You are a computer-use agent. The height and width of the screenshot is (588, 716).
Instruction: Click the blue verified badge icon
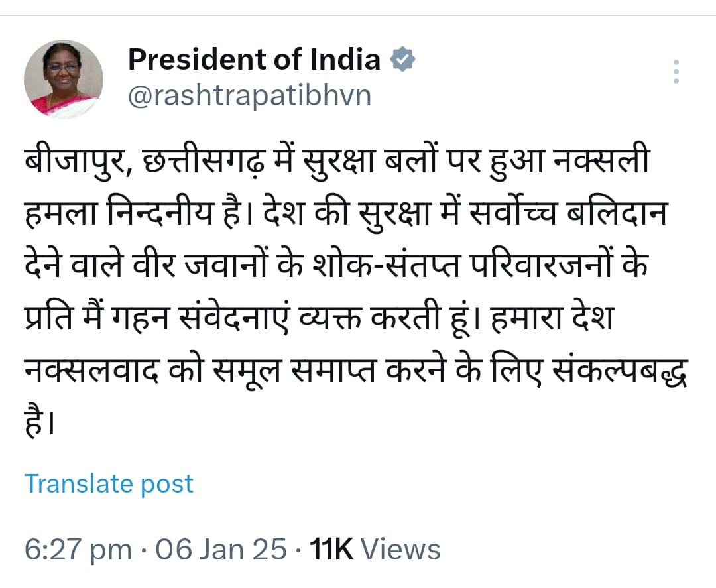(402, 60)
